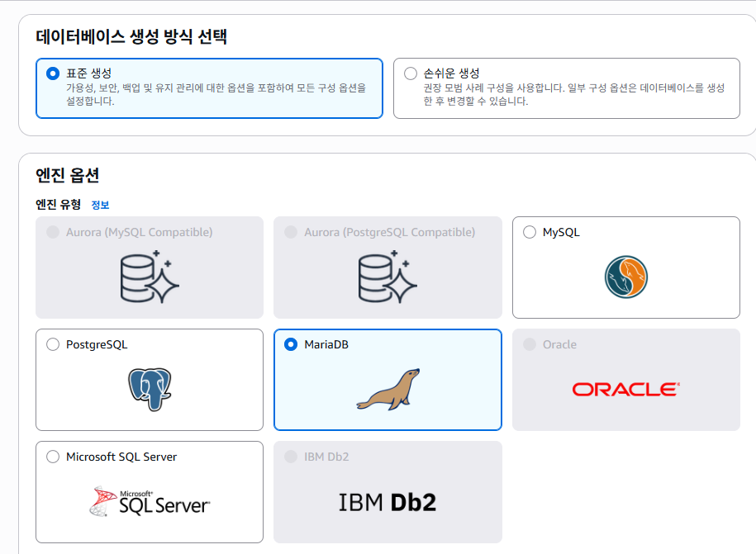Click the disabled IBM Db2 radio button
The height and width of the screenshot is (554, 756).
pyautogui.click(x=291, y=457)
